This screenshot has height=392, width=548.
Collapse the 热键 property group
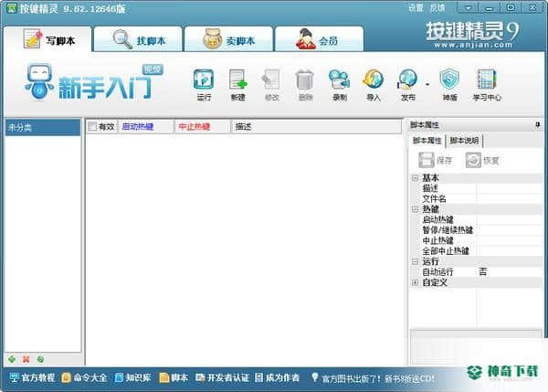click(x=415, y=209)
